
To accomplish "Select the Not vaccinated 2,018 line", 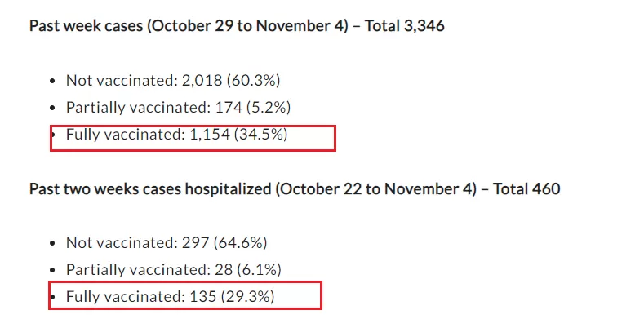I will (x=173, y=81).
